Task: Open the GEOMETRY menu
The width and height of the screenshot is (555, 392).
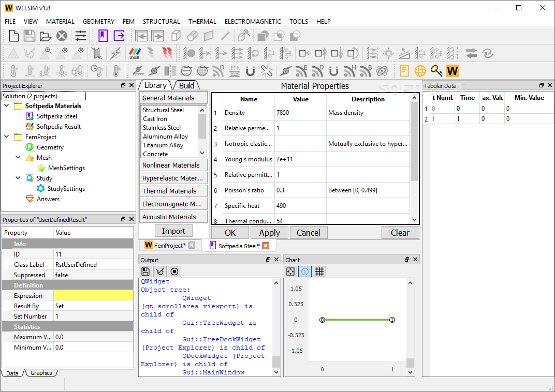Action: click(x=98, y=22)
